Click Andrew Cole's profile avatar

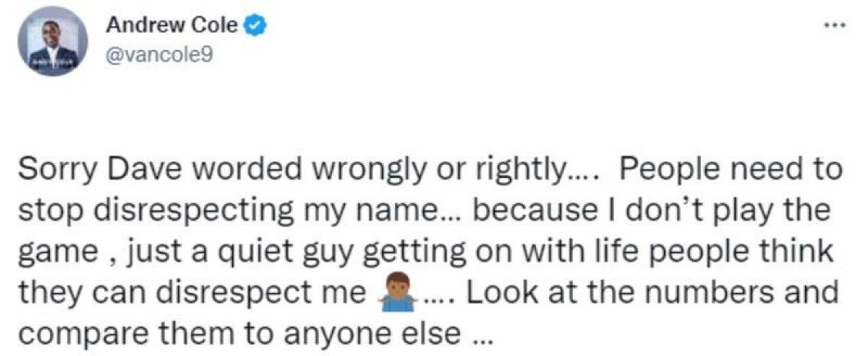55,43
